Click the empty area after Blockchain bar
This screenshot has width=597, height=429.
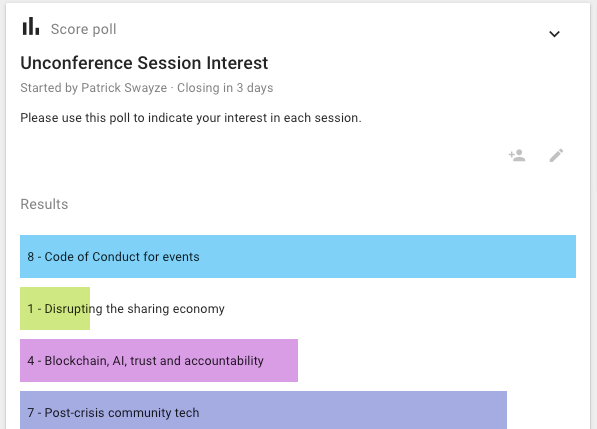point(437,360)
